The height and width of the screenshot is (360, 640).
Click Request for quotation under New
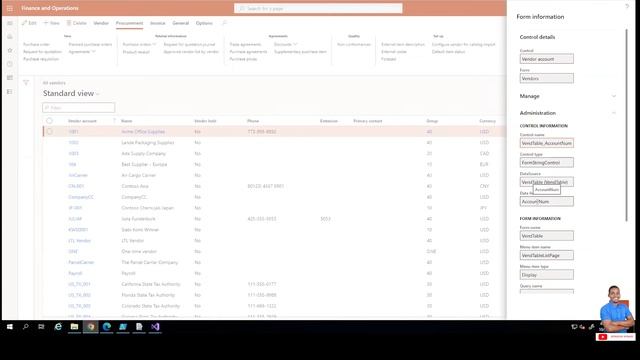pos(42,52)
